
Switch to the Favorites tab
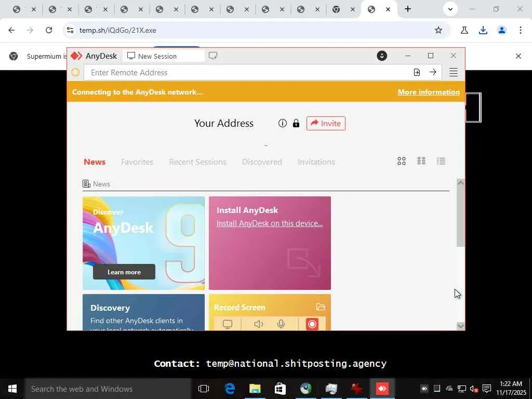(137, 162)
